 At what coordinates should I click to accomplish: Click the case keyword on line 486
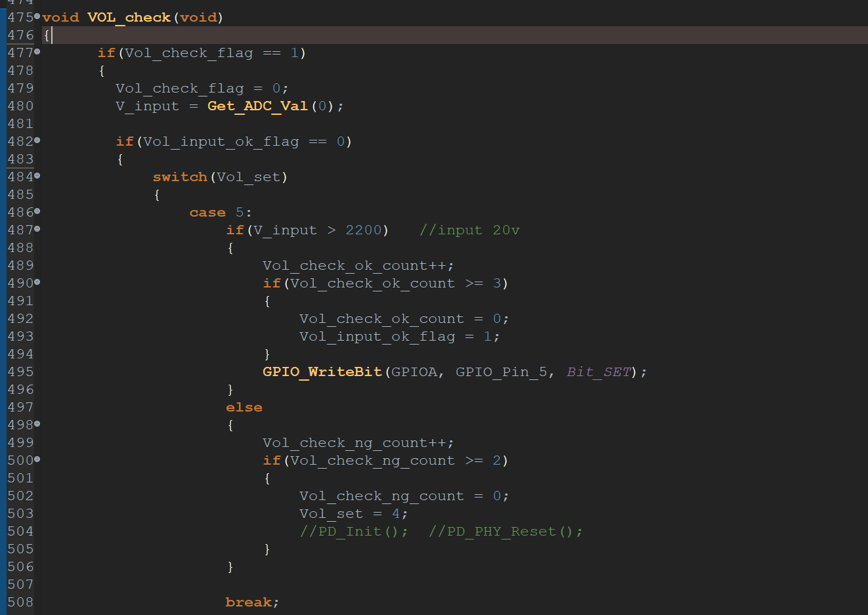coord(207,213)
